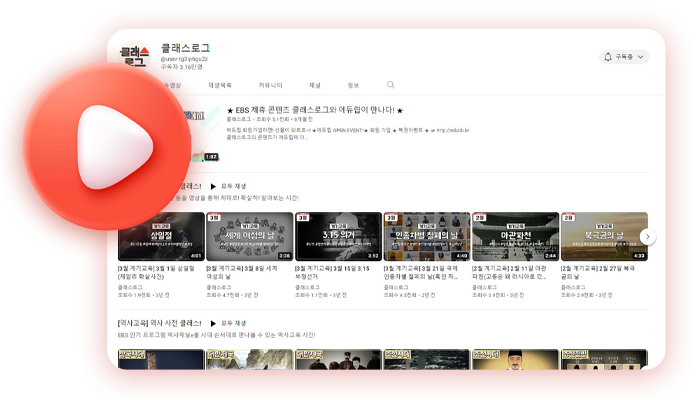
Task: Open title 3월 15일 3.15 부정선거
Action: pos(332,272)
